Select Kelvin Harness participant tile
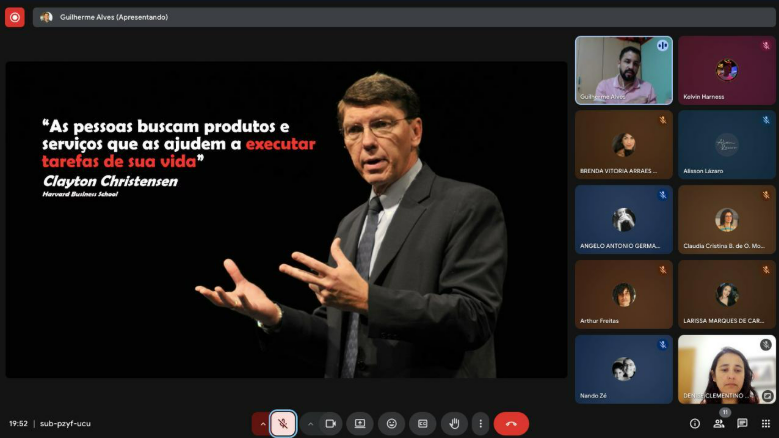This screenshot has height=438, width=779. [x=727, y=70]
